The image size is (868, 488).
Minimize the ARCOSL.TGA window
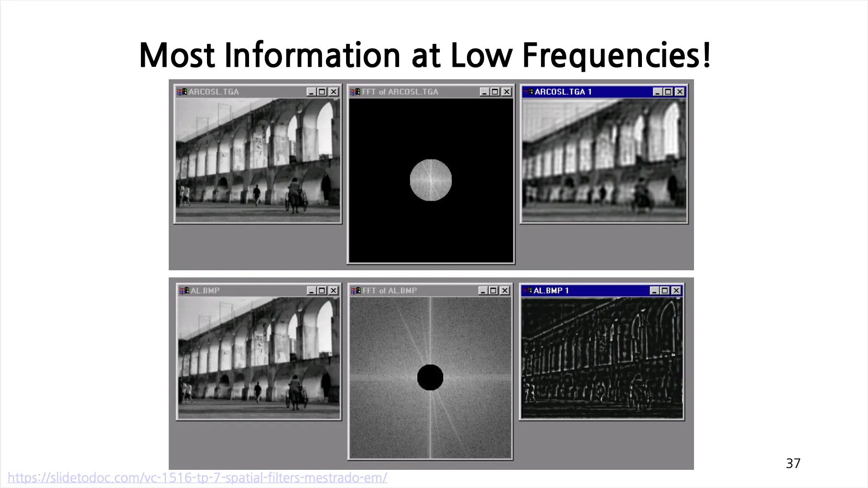click(312, 92)
